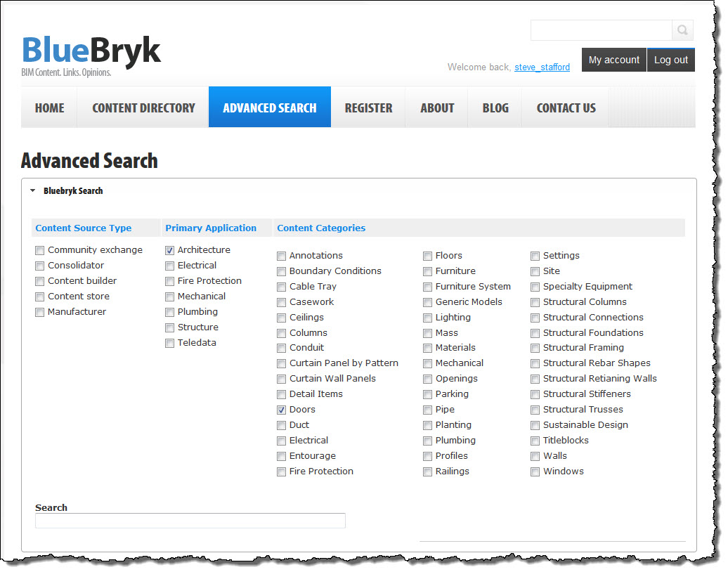Image resolution: width=728 pixels, height=572 pixels.
Task: Check the Floors checkbox
Action: (428, 256)
